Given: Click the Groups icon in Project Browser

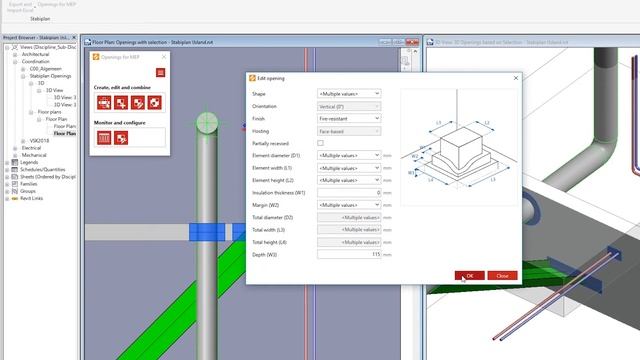Looking at the screenshot, I should pos(15,191).
